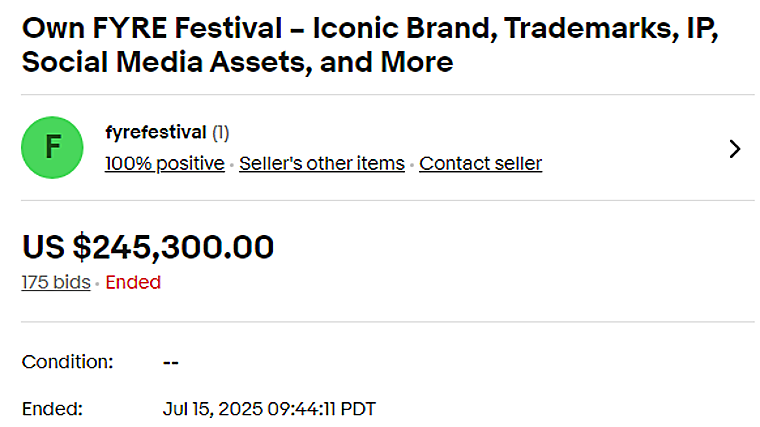Click the Contact seller link
Image resolution: width=760 pixels, height=427 pixels.
[480, 163]
